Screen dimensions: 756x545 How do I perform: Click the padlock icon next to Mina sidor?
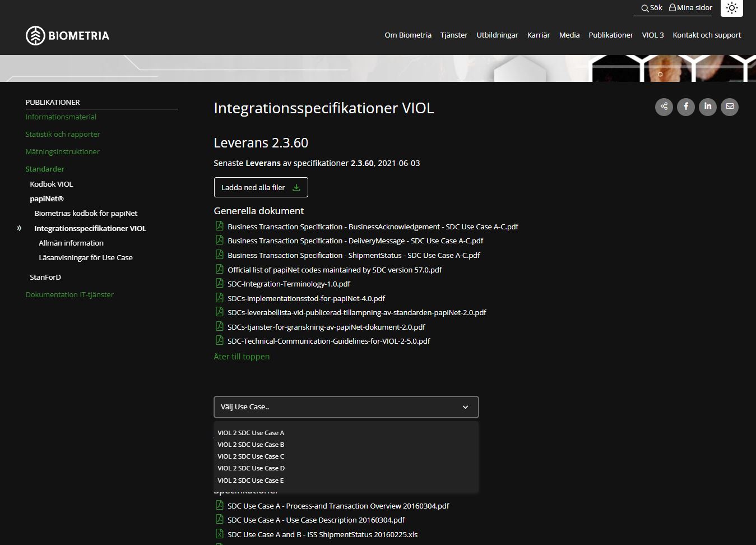674,8
